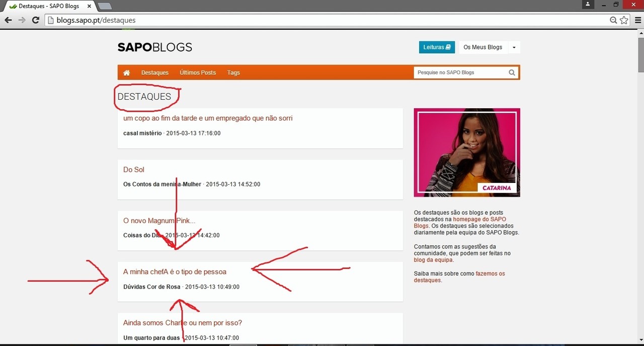Click the SAPOBLOGS logo
Viewport: 644px width, 346px height.
pyautogui.click(x=154, y=47)
